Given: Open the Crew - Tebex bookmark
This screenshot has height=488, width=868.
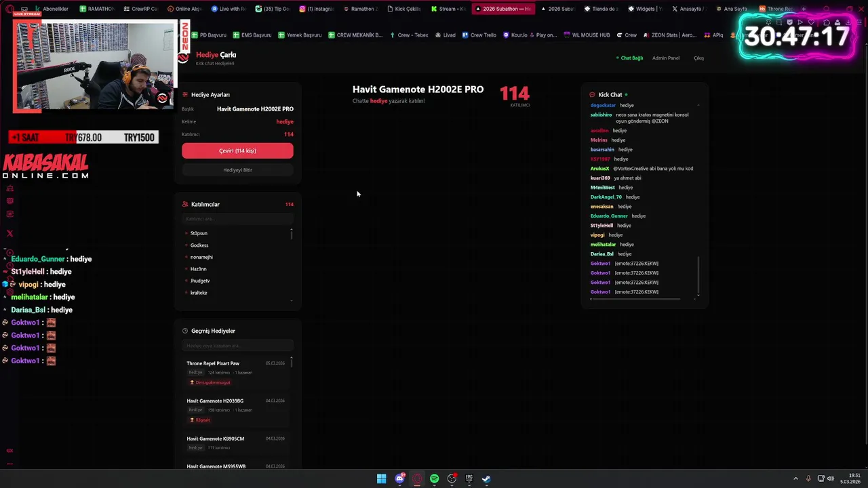Looking at the screenshot, I should (409, 35).
